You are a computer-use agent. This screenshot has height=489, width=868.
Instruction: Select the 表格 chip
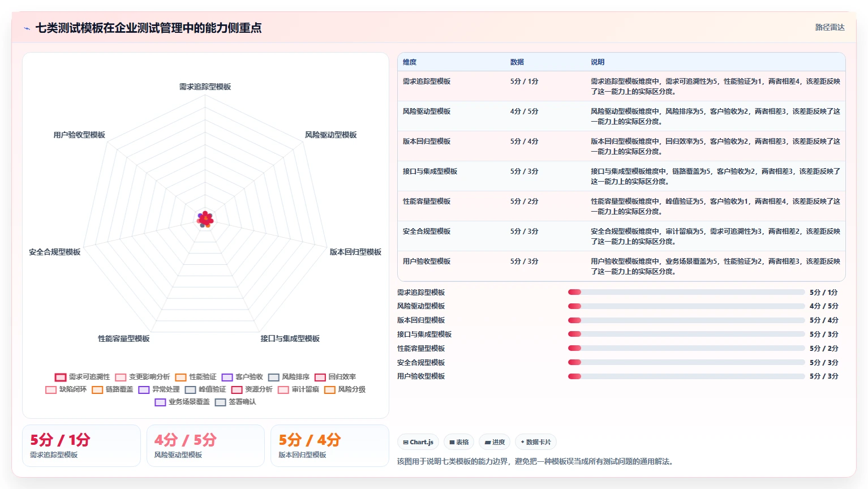click(459, 442)
